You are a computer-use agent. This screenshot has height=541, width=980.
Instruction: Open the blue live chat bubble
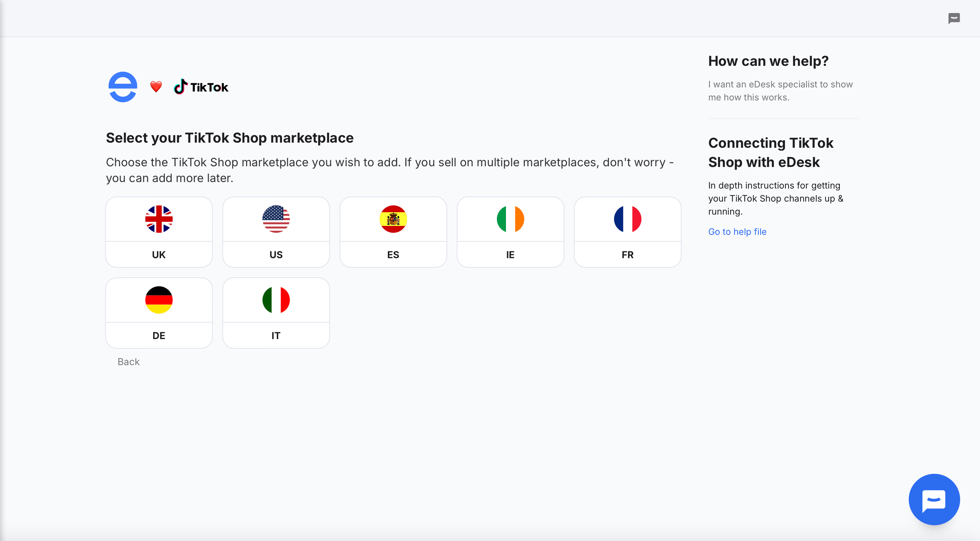pyautogui.click(x=934, y=499)
